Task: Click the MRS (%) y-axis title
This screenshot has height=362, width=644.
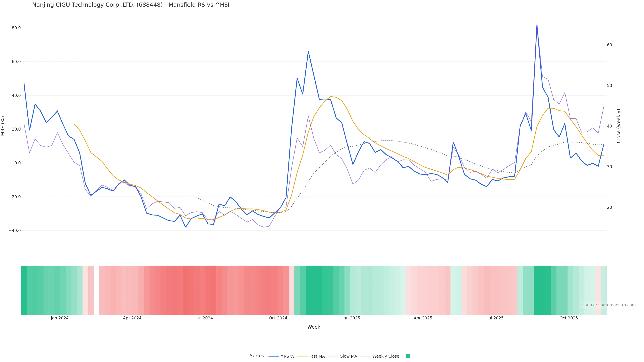Action: pos(3,126)
